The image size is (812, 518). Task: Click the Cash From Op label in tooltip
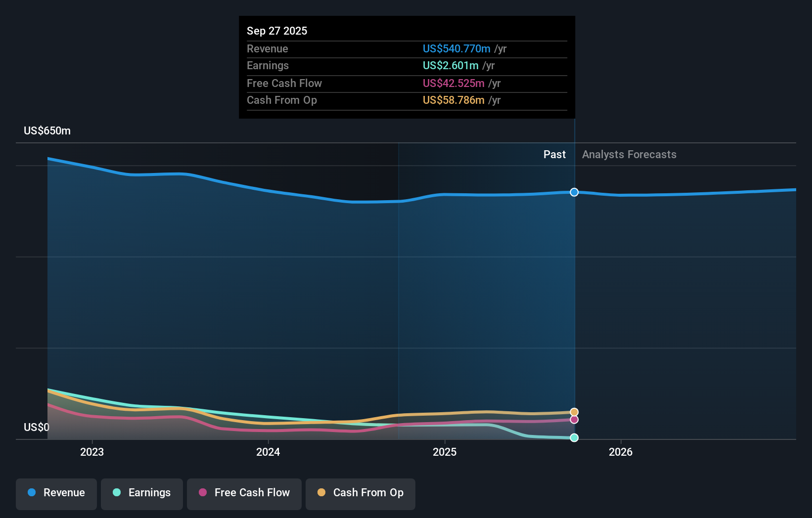coord(282,100)
